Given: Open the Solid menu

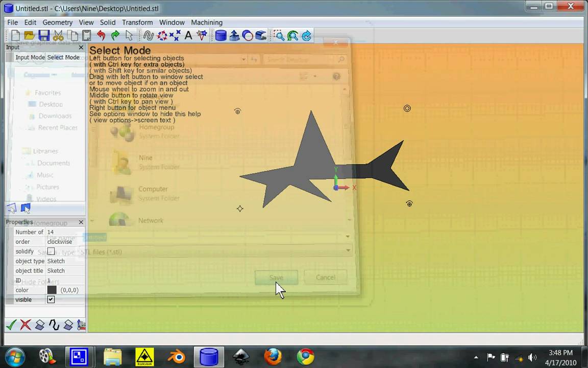Looking at the screenshot, I should click(x=108, y=22).
